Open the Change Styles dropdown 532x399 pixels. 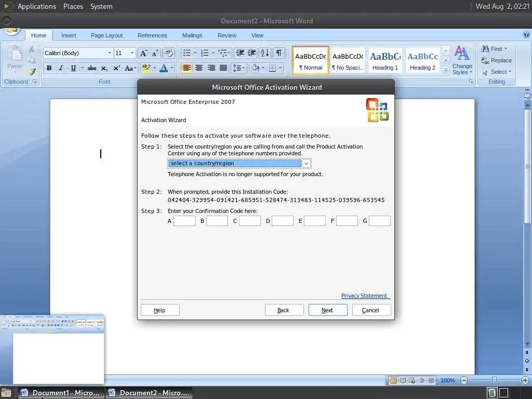pyautogui.click(x=462, y=60)
